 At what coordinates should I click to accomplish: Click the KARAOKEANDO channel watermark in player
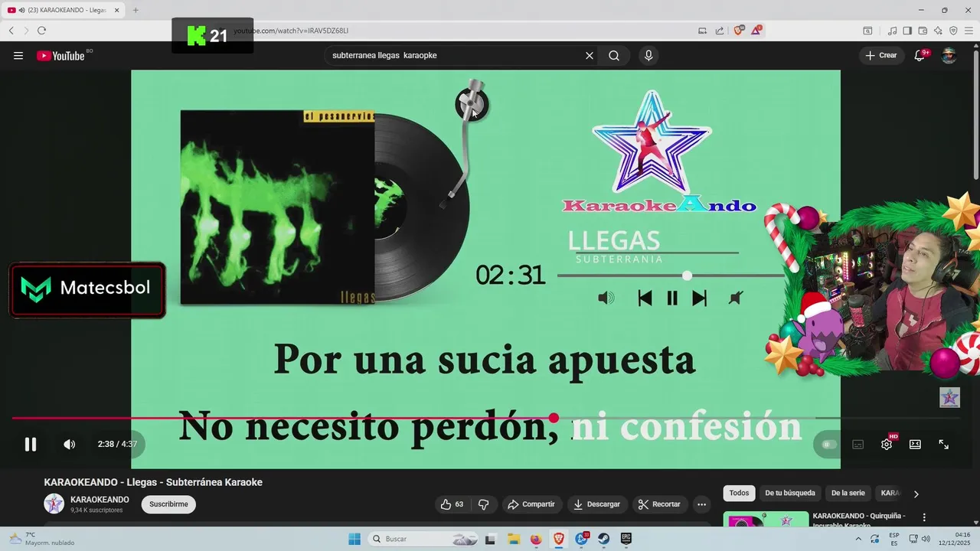click(949, 397)
